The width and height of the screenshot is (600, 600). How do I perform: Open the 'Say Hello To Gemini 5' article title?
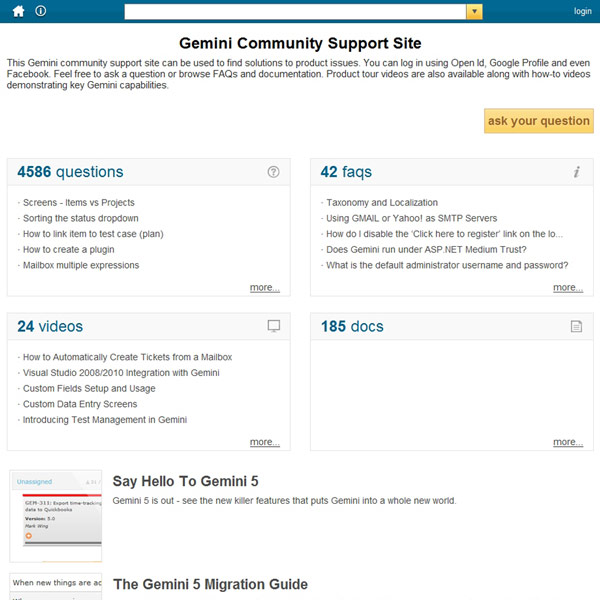(186, 481)
